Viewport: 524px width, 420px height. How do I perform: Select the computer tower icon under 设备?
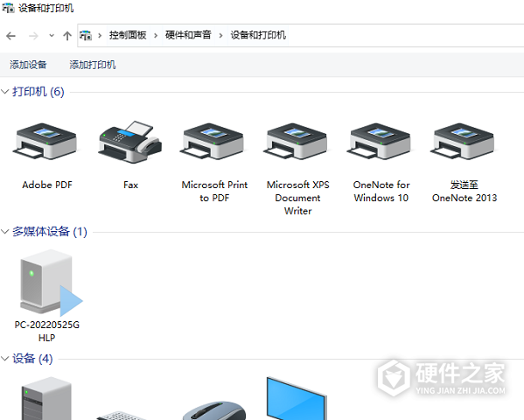click(46, 398)
